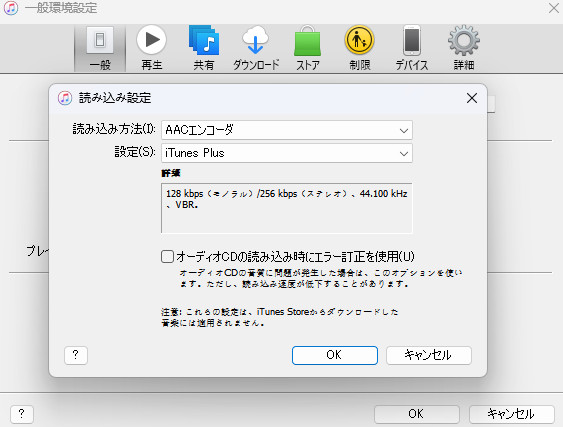Click the iTunes icon in 一般環境設定 title bar
563x427 pixels.
[11, 8]
